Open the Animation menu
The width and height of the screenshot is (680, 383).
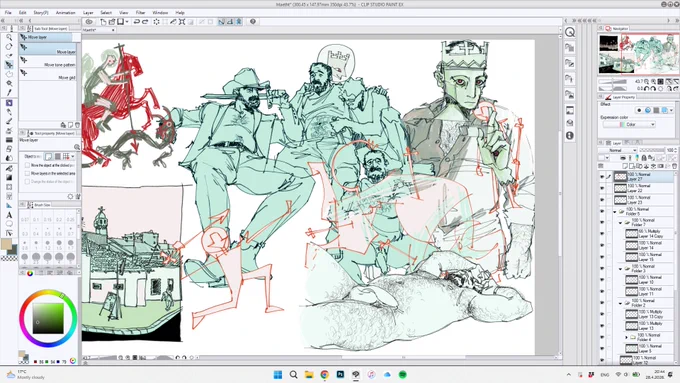65,13
